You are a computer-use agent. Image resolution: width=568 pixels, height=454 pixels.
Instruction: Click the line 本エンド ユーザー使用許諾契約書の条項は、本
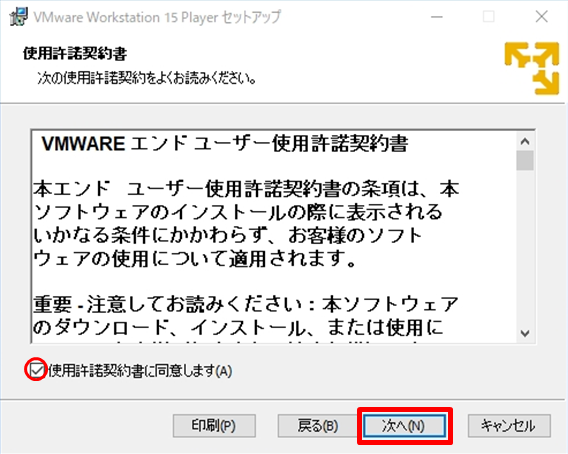coord(246,189)
